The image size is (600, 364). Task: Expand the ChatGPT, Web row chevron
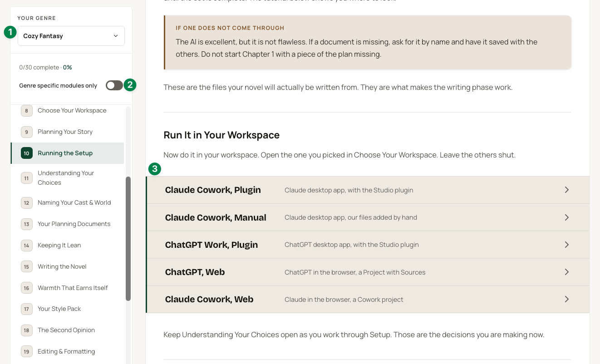[566, 272]
